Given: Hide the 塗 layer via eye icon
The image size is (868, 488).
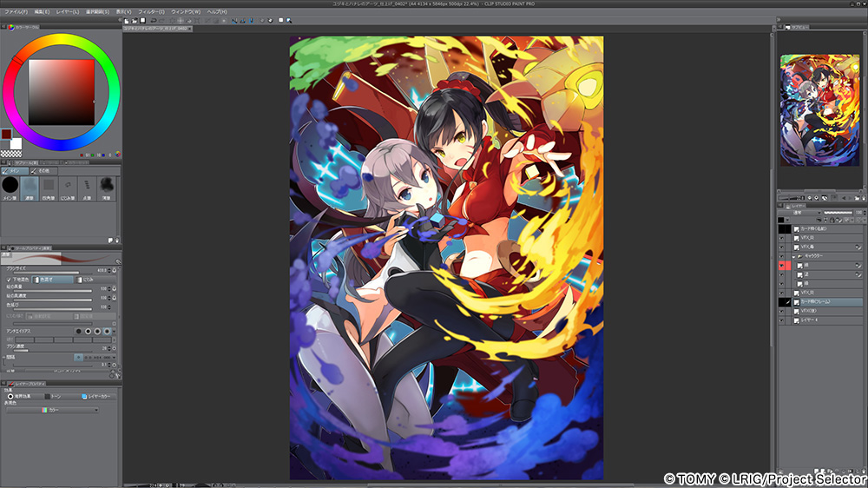Looking at the screenshot, I should coord(782,274).
